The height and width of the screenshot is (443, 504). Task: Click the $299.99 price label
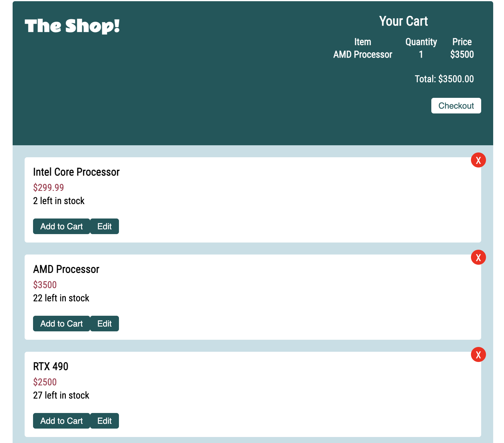(x=48, y=188)
